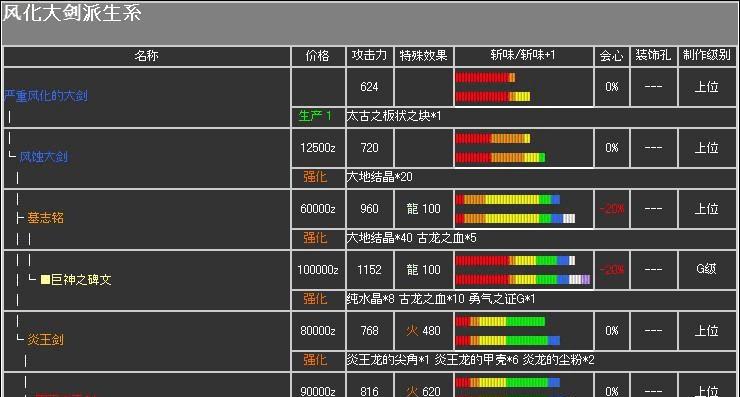The image size is (740, 397).
Task: Click 0% affinity in 炎王剑 row
Action: click(612, 330)
